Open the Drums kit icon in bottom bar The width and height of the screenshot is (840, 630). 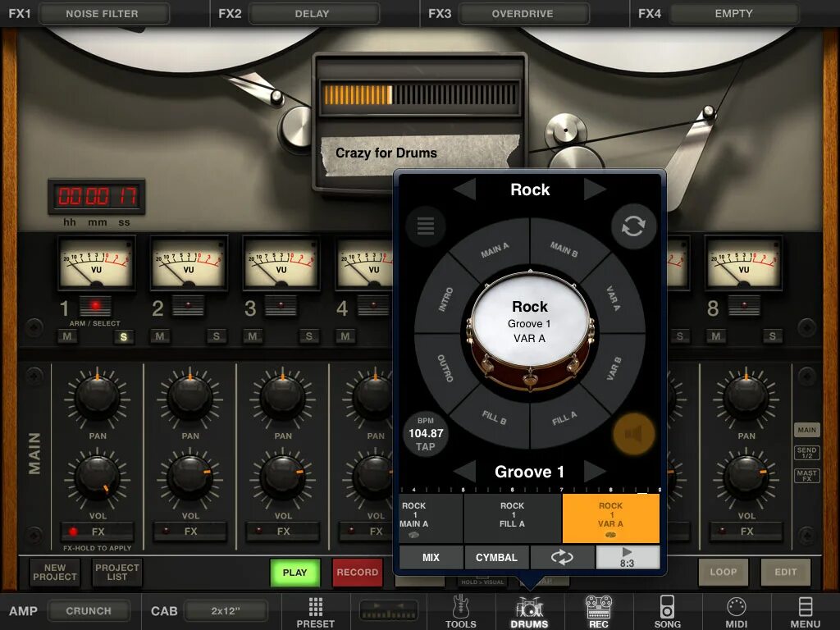tap(529, 611)
